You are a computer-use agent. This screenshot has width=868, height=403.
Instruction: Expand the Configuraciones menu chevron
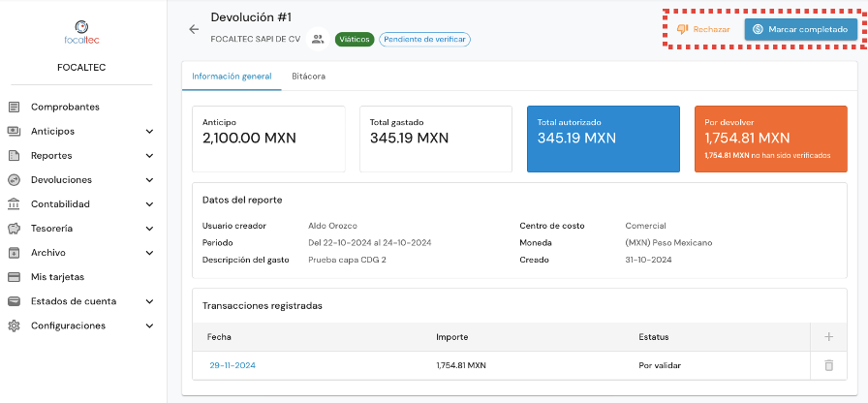(x=149, y=325)
